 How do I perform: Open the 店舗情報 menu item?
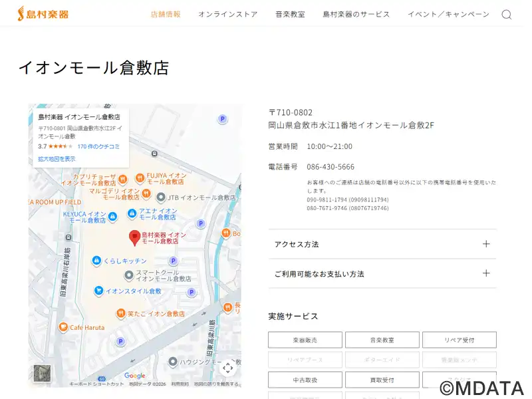[166, 15]
